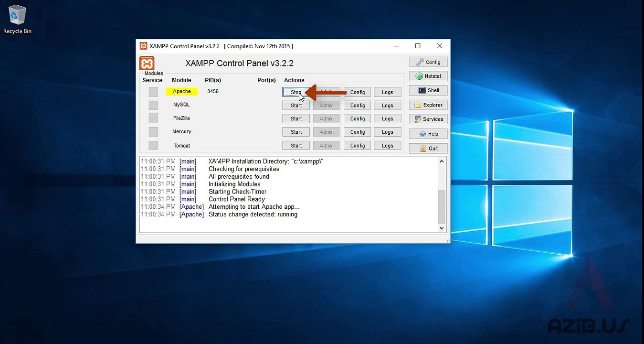Open Netstat from the side panel
Image resolution: width=644 pixels, height=344 pixels.
tap(428, 76)
